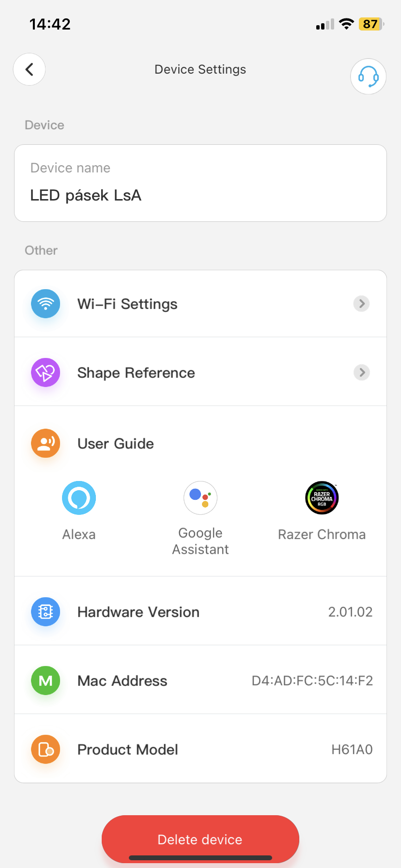Edit the device name field
The width and height of the screenshot is (401, 868).
tap(200, 195)
